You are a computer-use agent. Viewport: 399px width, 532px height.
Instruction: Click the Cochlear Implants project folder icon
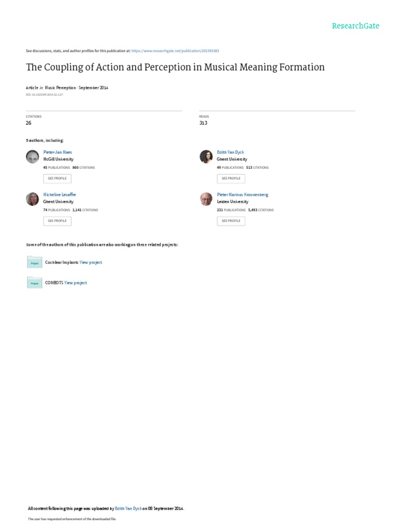coord(34,262)
